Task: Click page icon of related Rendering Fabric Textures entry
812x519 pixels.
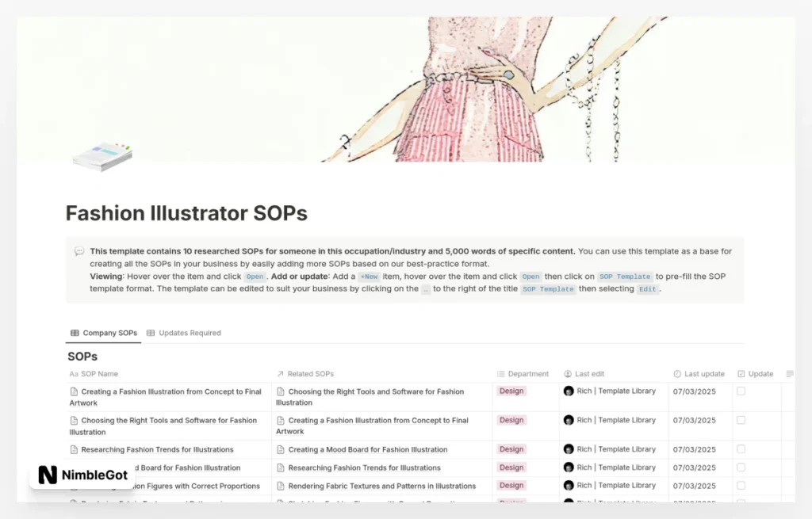Action: [281, 486]
